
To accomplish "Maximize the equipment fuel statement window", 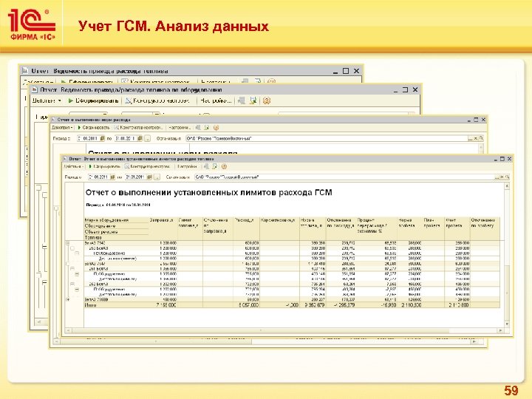I will click(x=405, y=89).
